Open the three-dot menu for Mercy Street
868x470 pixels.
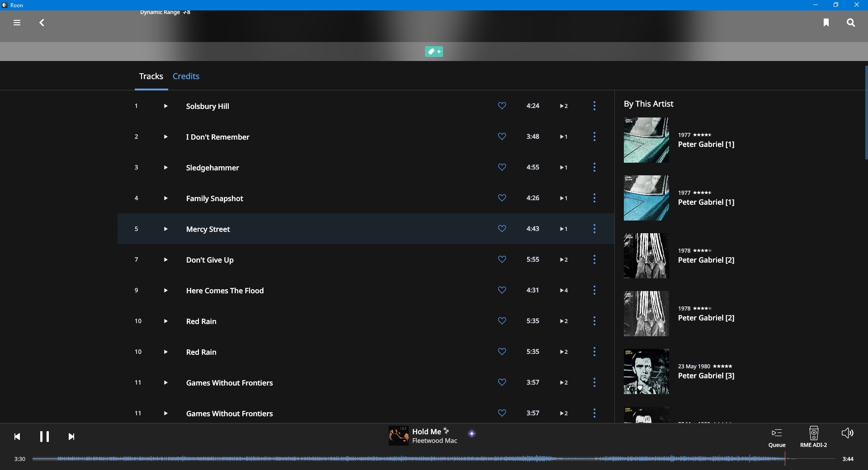(x=594, y=229)
